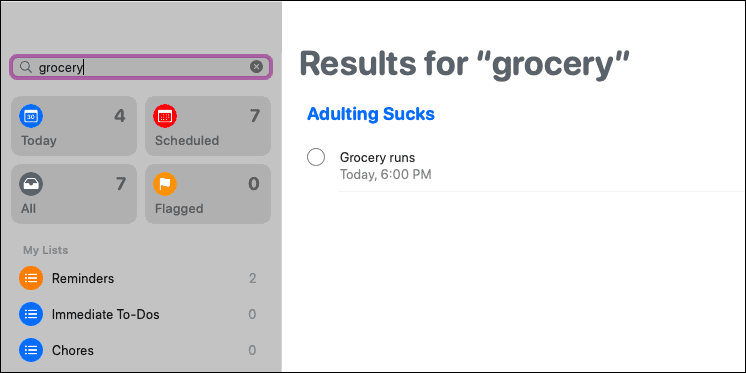
Task: Click the magnifying glass search icon
Action: pyautogui.click(x=26, y=67)
